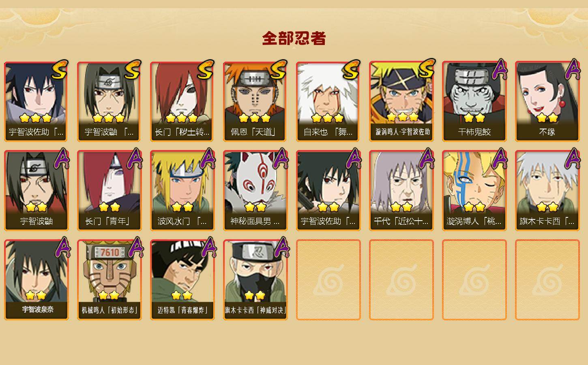Click the S rank badge on 漩涡鸣人·宇智波佐助
Screen dimensions: 588x365
tap(427, 69)
